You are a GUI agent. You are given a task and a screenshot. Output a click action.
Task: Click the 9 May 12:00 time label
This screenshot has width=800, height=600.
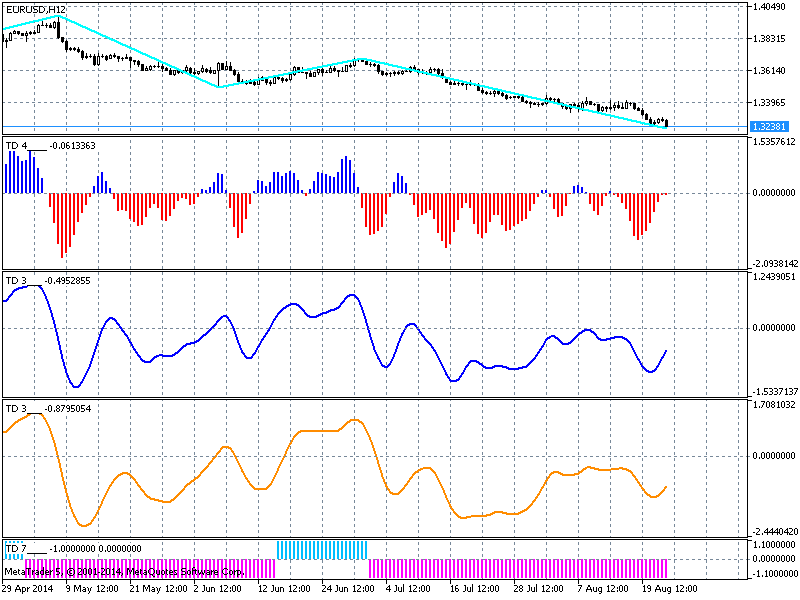92,589
